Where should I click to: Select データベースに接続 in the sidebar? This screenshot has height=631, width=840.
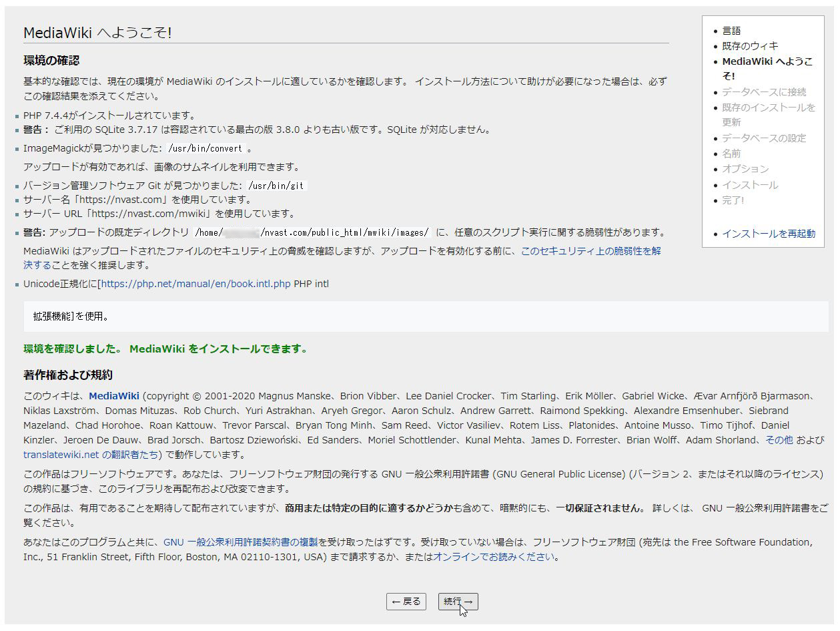click(x=764, y=92)
